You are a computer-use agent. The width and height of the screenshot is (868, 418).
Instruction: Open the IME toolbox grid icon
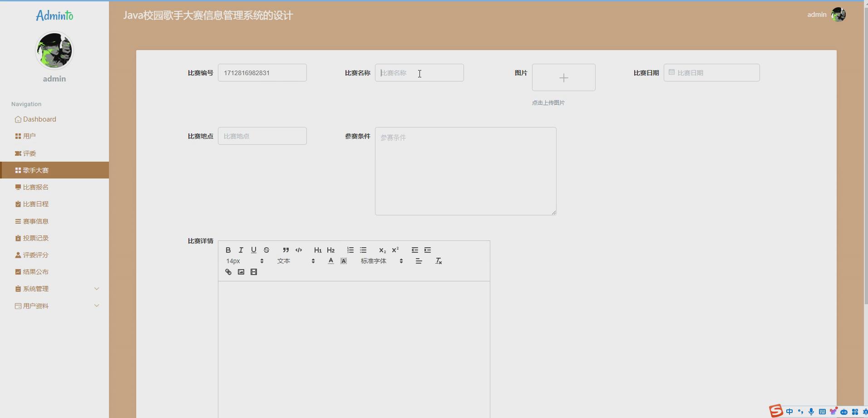(x=855, y=412)
